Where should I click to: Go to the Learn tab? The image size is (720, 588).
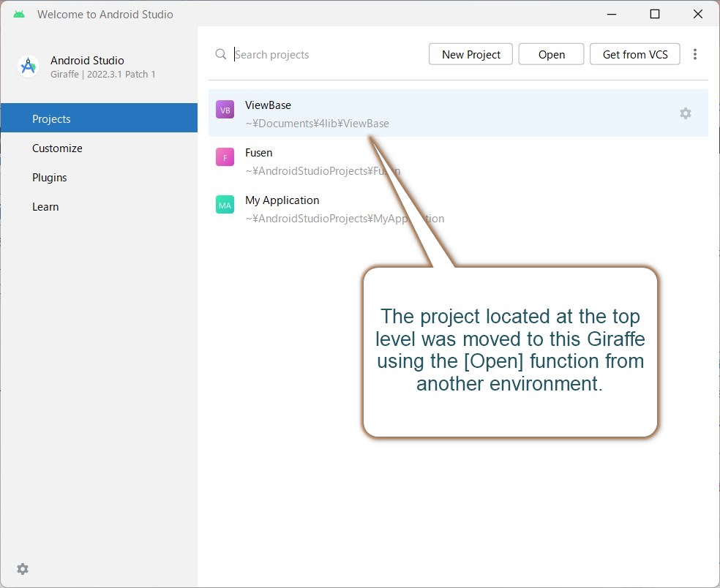tap(100, 206)
